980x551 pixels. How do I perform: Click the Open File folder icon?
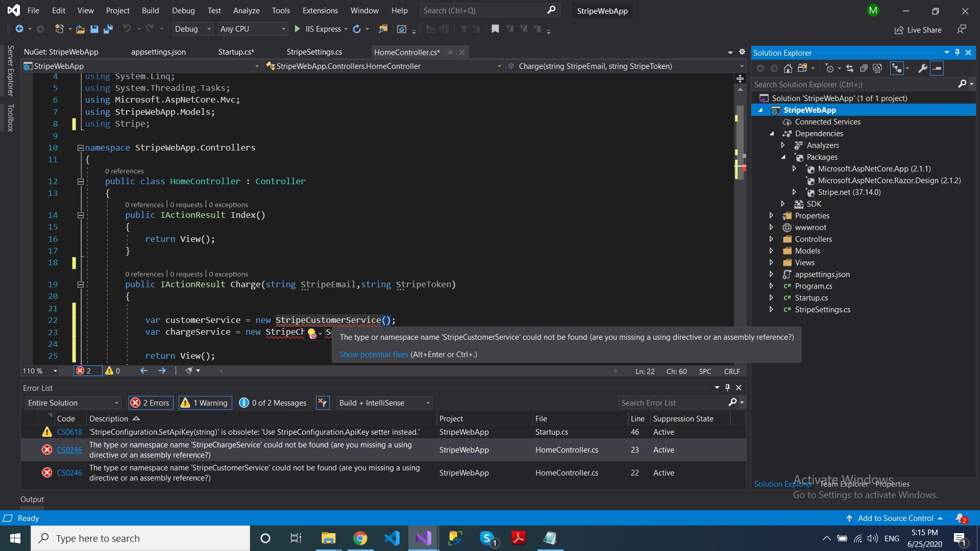click(80, 29)
